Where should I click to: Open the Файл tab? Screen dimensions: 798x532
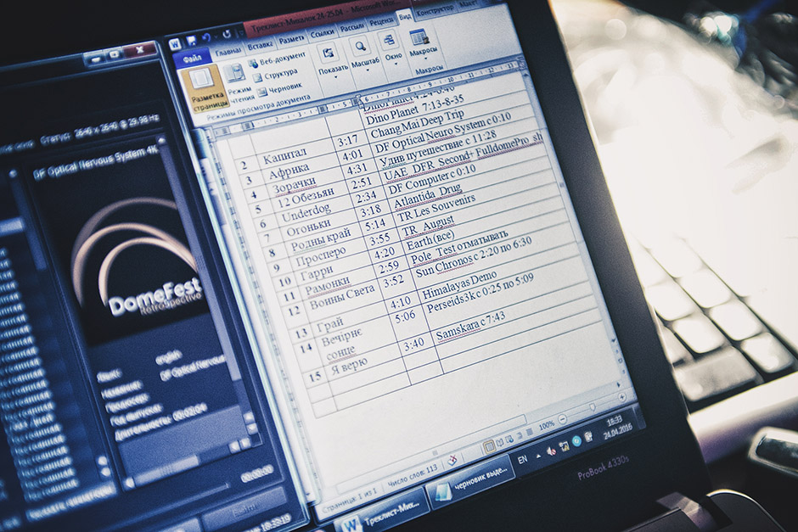point(193,59)
